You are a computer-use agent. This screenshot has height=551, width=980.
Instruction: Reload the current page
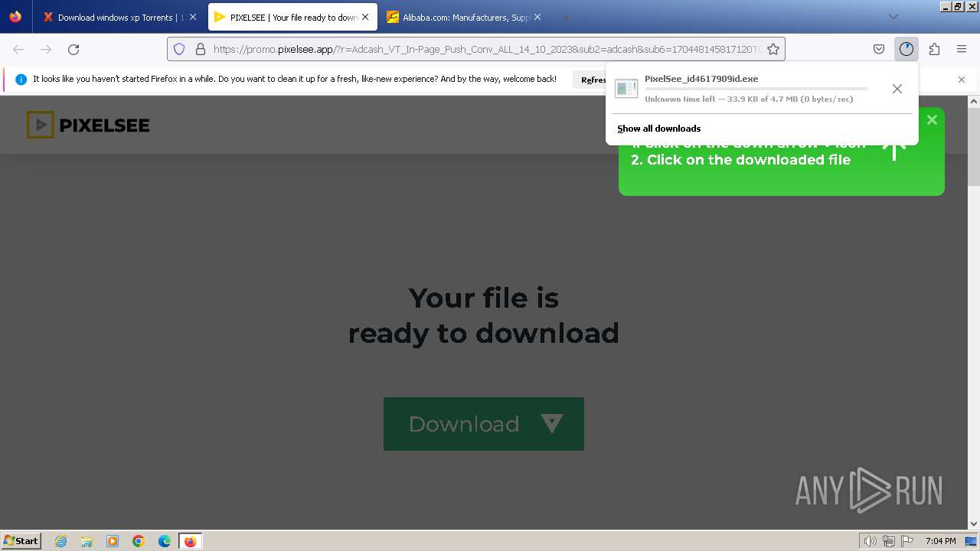click(73, 49)
